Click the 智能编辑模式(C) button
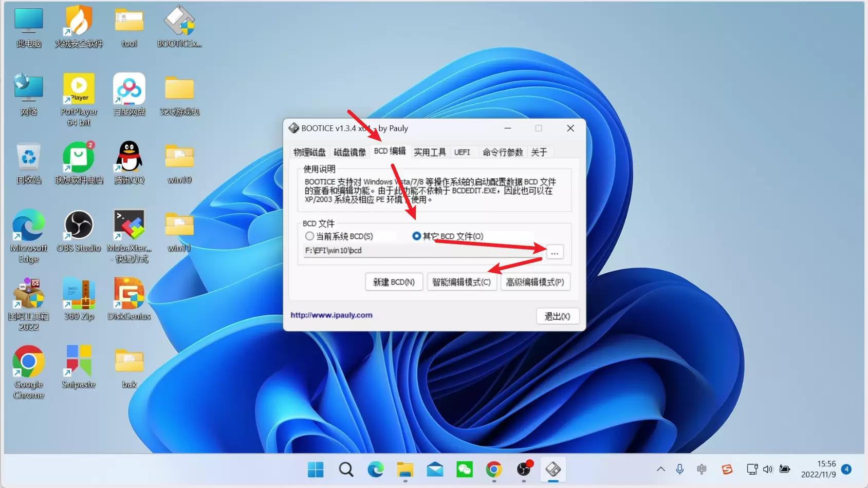The width and height of the screenshot is (868, 488). [x=461, y=281]
